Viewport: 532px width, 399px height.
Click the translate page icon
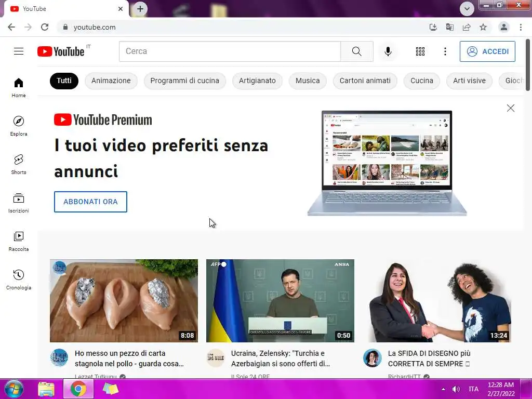[449, 27]
